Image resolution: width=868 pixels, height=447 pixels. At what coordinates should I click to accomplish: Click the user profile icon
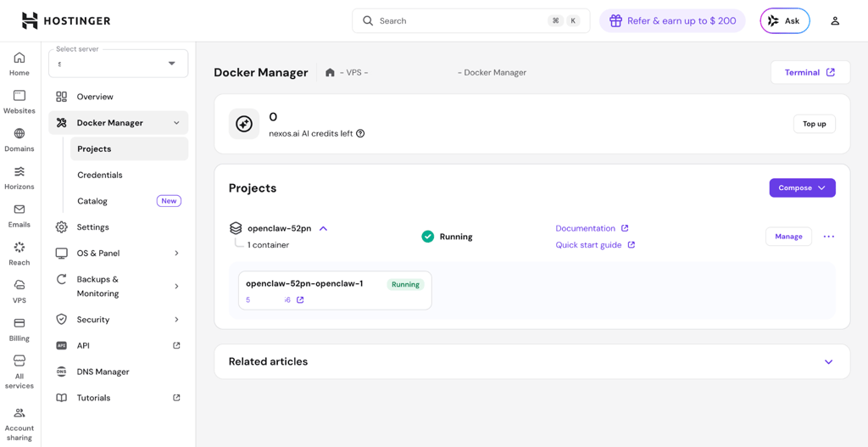[x=835, y=21]
